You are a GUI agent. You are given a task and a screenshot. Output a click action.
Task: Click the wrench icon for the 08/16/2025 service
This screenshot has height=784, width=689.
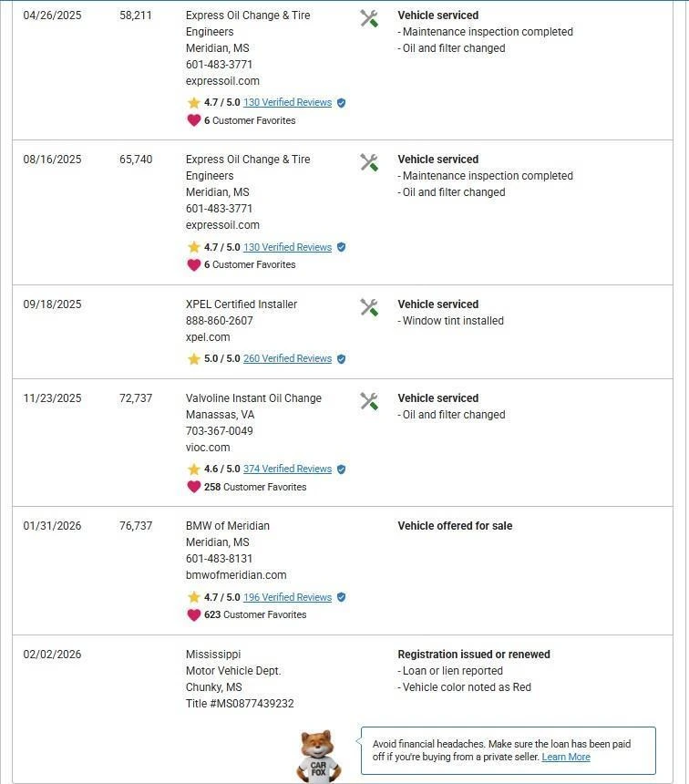point(369,162)
